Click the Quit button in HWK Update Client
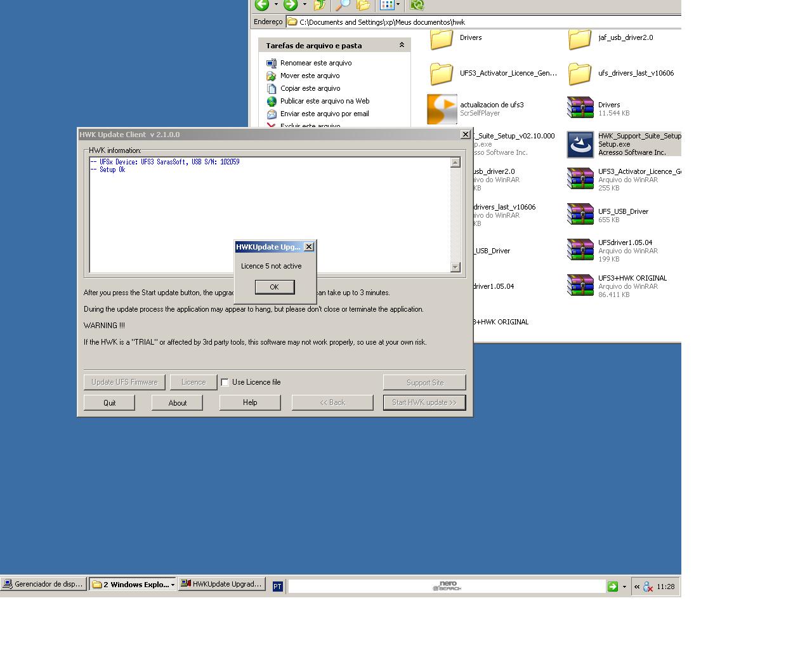The width and height of the screenshot is (812, 650). click(x=109, y=402)
